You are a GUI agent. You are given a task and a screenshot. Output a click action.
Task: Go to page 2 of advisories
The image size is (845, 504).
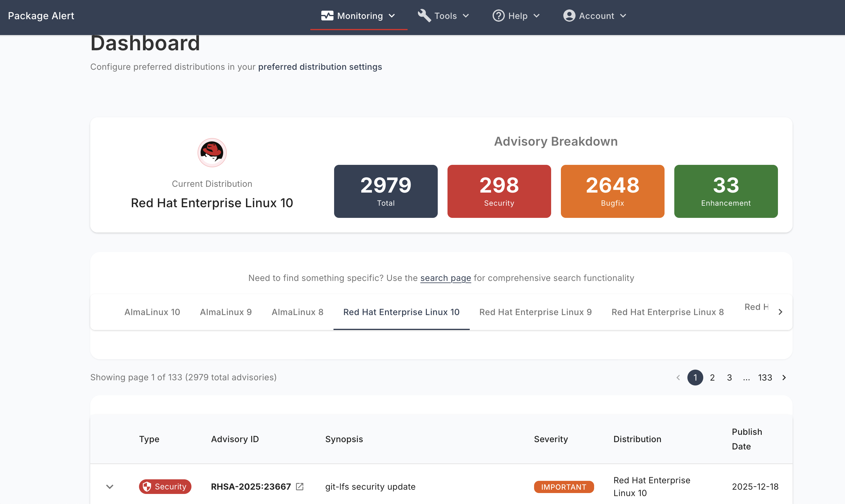pyautogui.click(x=712, y=377)
